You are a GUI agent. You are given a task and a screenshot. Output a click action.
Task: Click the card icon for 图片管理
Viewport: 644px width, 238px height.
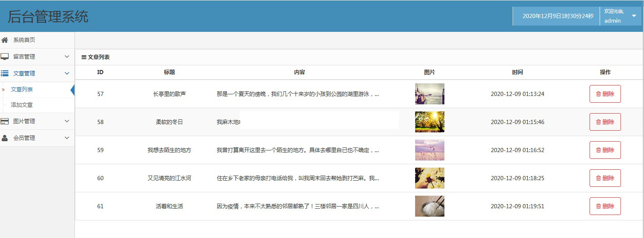pos(5,121)
